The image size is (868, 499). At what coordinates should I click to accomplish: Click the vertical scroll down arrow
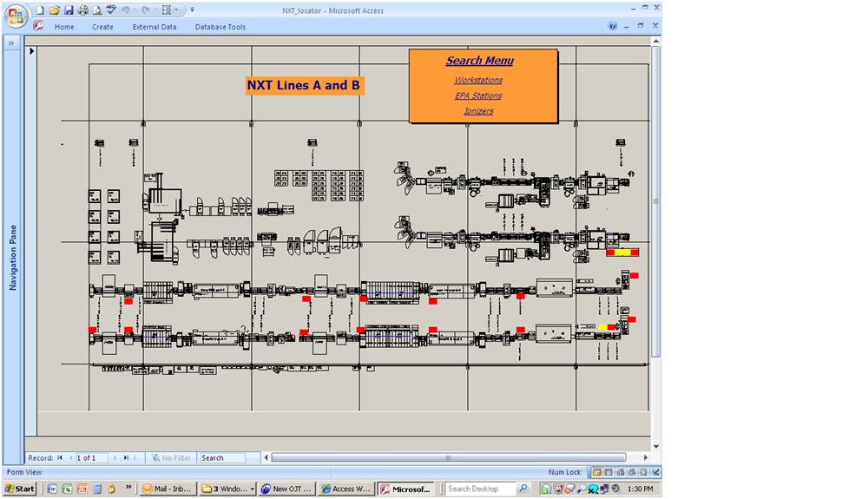[656, 447]
